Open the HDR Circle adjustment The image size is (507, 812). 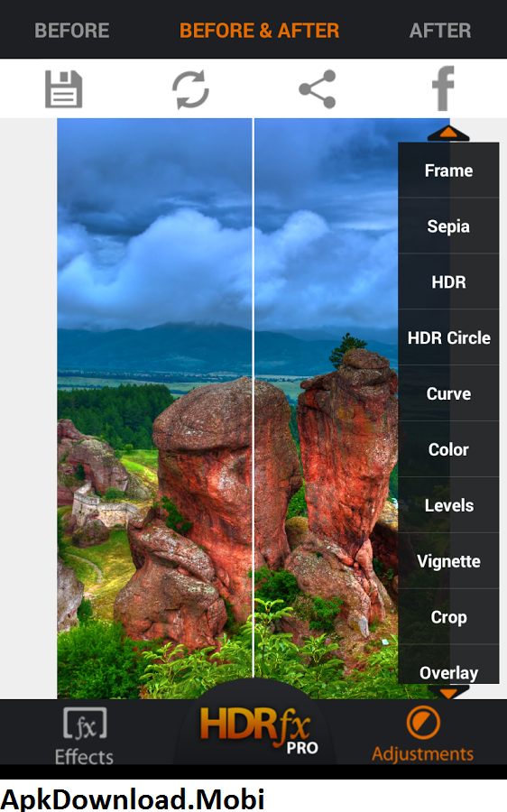[448, 337]
